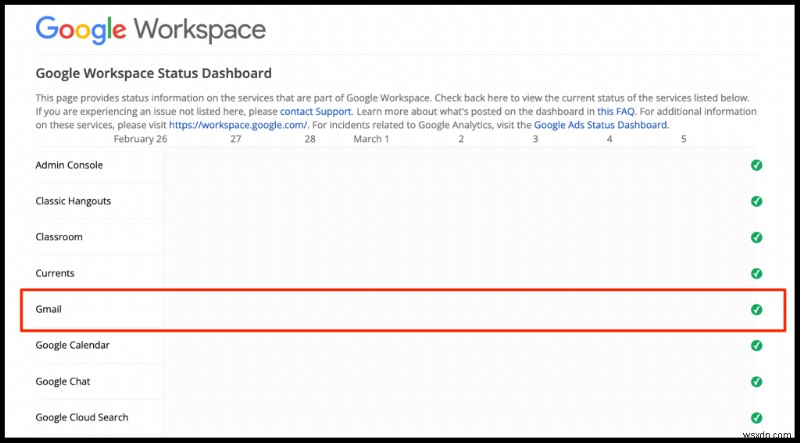Select the Gmail service row label
The height and width of the screenshot is (443, 800).
pyautogui.click(x=48, y=309)
